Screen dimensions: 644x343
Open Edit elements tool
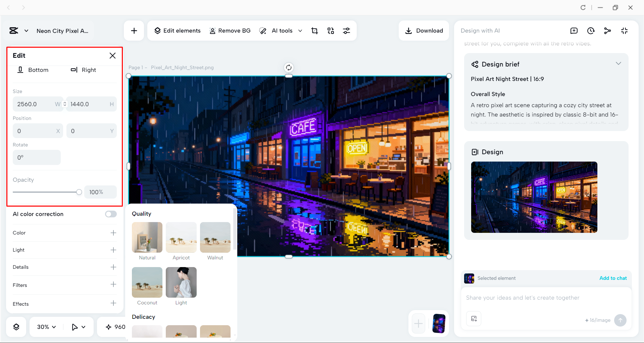pos(177,31)
